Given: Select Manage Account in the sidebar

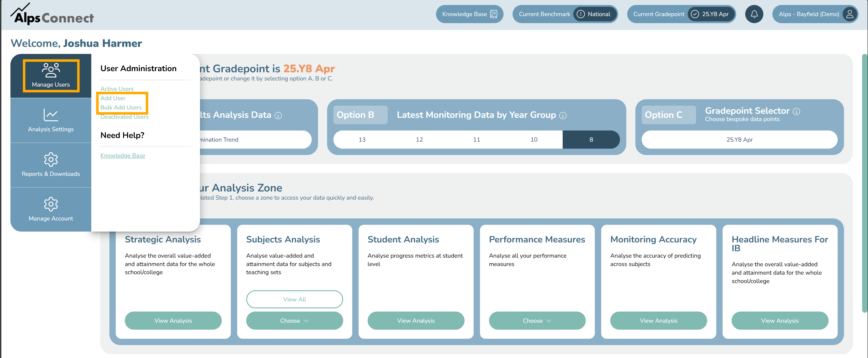Looking at the screenshot, I should click(51, 210).
